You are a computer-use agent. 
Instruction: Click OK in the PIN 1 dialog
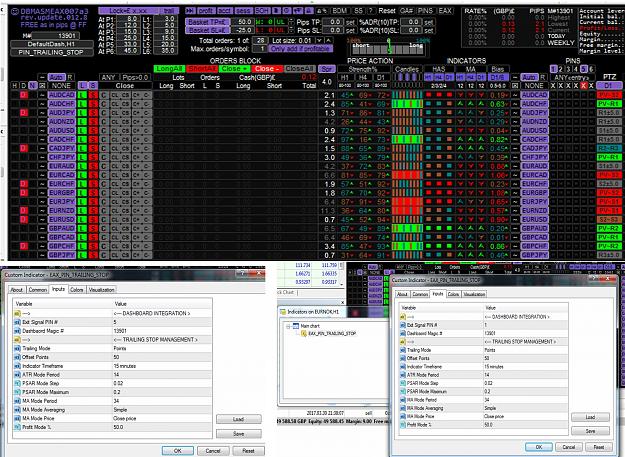point(539,447)
